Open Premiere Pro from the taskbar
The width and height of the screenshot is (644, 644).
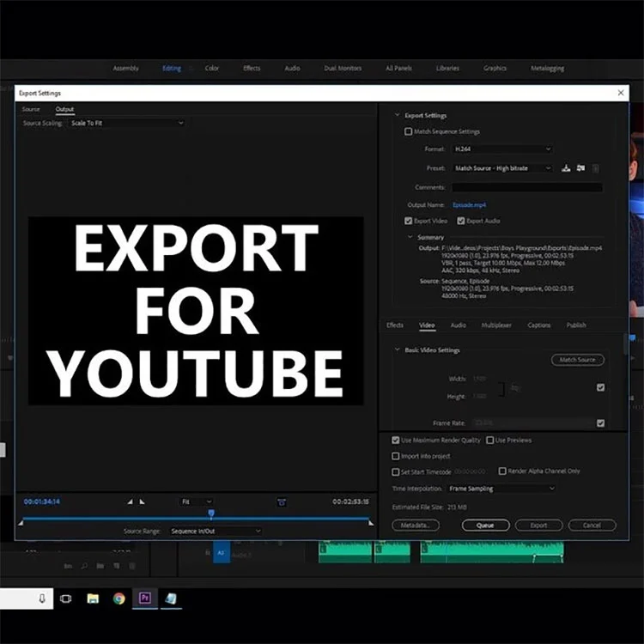coord(144,598)
